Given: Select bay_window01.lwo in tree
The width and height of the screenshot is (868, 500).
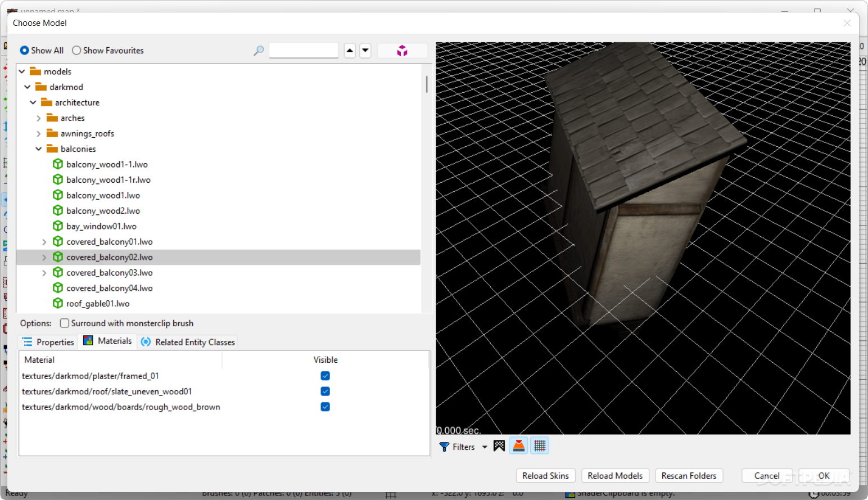Looking at the screenshot, I should pyautogui.click(x=101, y=226).
